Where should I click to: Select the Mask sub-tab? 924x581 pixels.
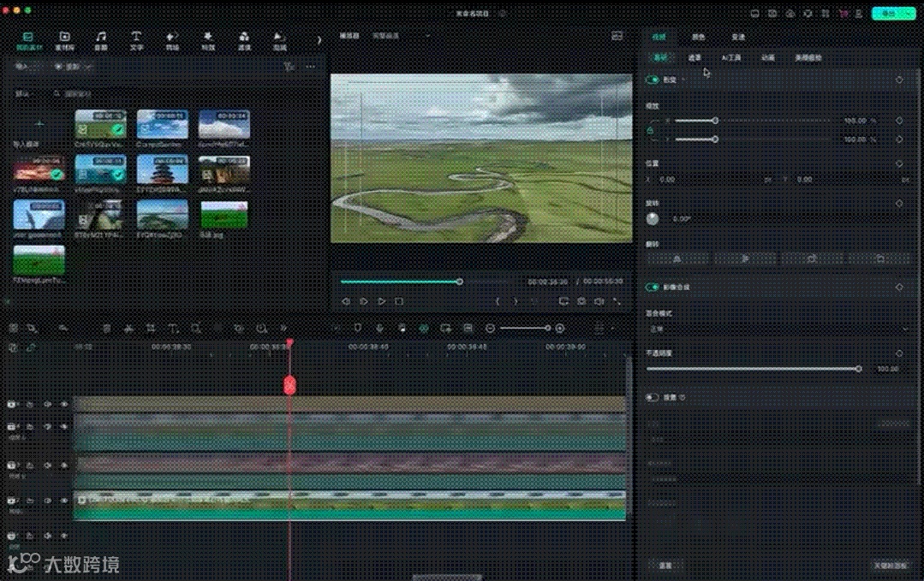tap(694, 57)
